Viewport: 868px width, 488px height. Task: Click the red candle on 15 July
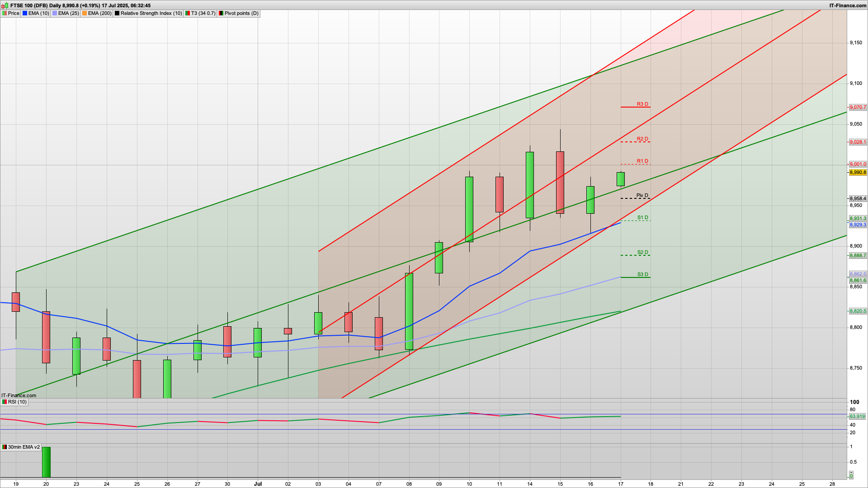pos(560,182)
